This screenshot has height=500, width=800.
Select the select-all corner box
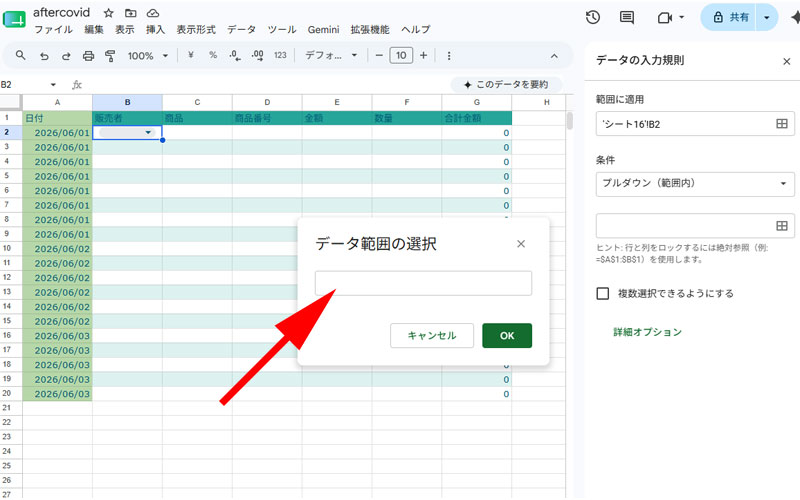[x=11, y=102]
